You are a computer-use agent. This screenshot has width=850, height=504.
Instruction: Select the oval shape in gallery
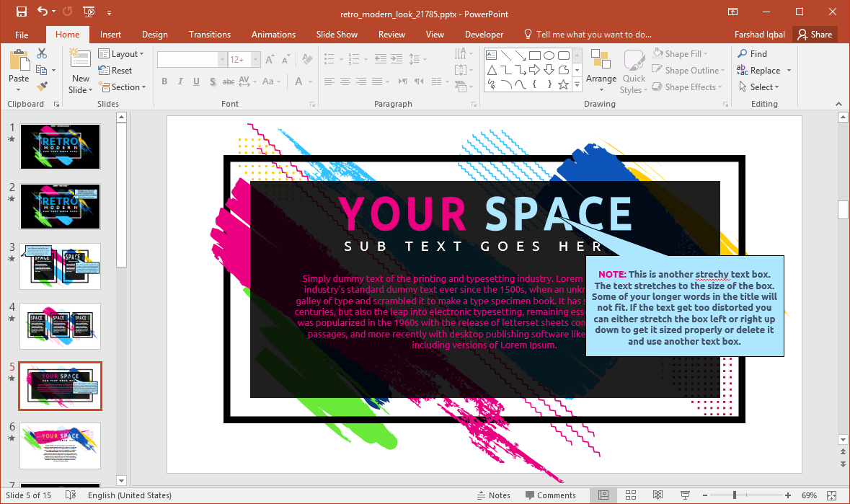(x=549, y=56)
